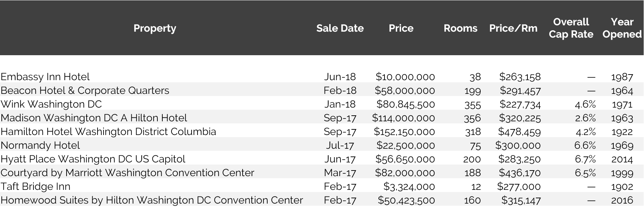Select the Overall Cap Rate header
Image resolution: width=644 pixels, height=212 pixels.
coord(571,28)
